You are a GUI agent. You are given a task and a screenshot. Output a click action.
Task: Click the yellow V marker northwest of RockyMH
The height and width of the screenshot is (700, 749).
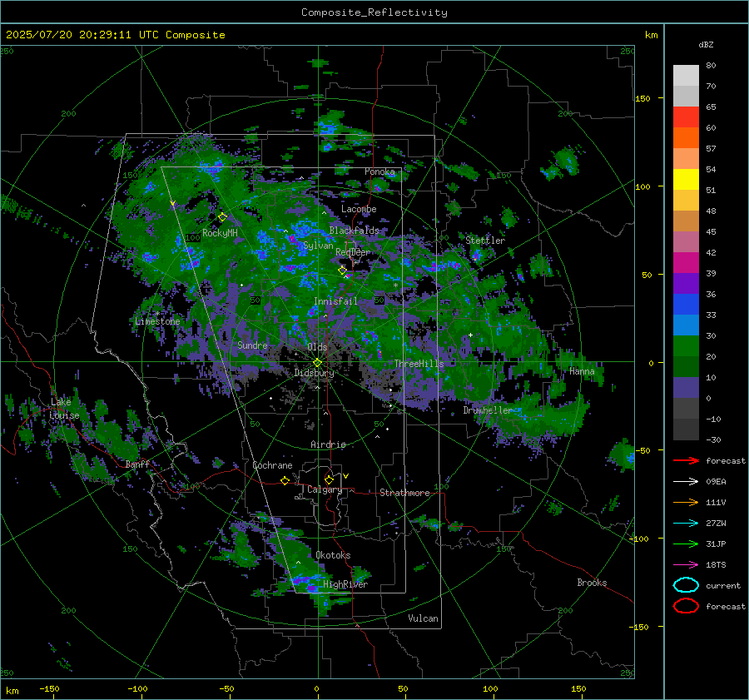click(x=172, y=204)
